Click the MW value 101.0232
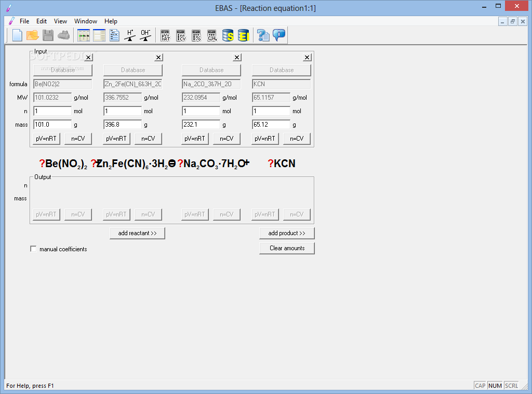The image size is (532, 394). tap(52, 97)
